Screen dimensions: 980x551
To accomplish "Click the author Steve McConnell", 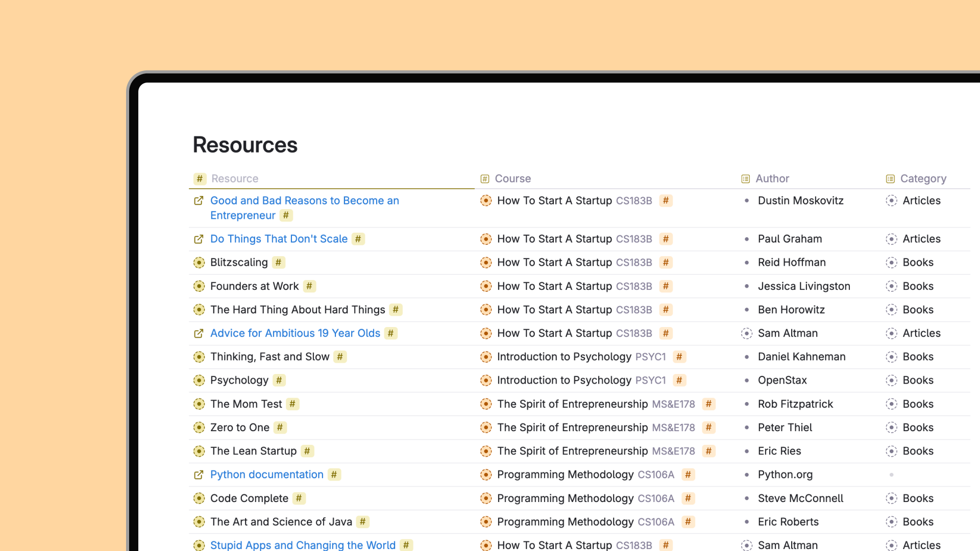I will [800, 498].
